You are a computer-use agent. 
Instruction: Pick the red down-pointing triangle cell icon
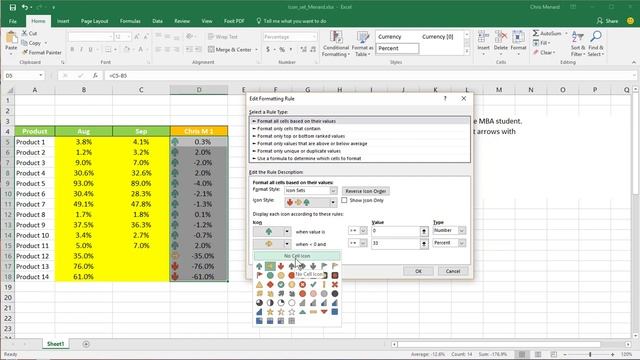[324, 312]
